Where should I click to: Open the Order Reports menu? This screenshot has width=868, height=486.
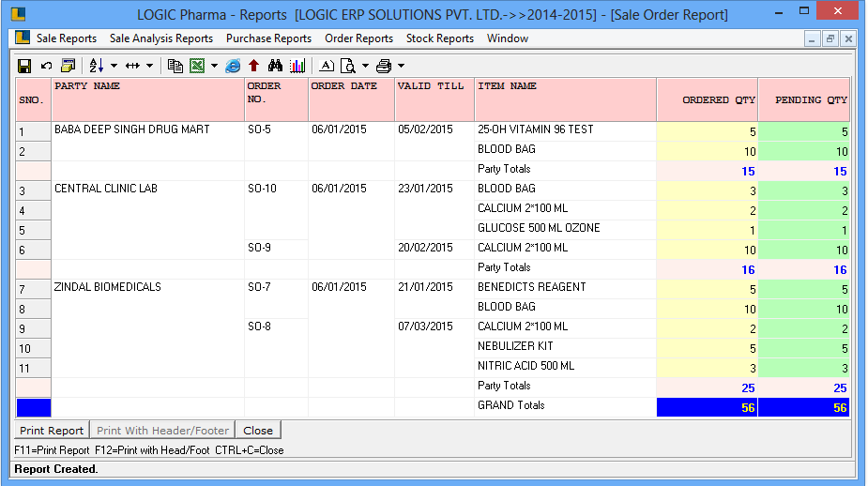coord(358,38)
